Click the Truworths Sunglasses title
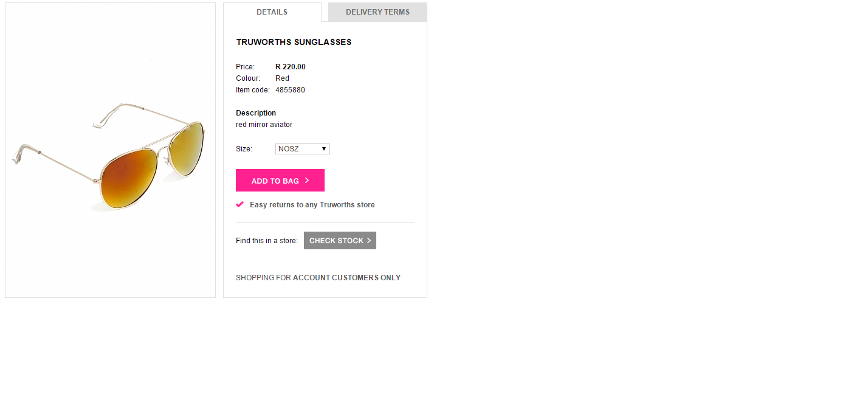 (x=294, y=42)
